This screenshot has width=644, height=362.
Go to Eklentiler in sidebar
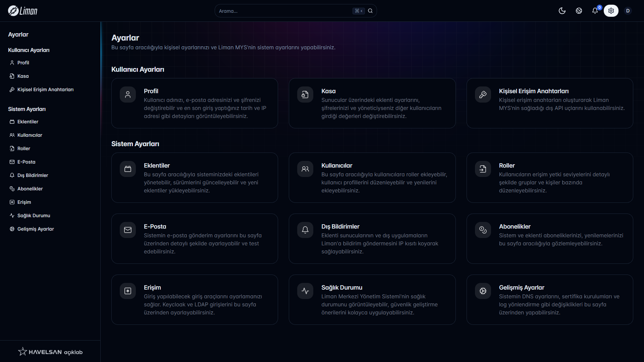[x=28, y=122]
